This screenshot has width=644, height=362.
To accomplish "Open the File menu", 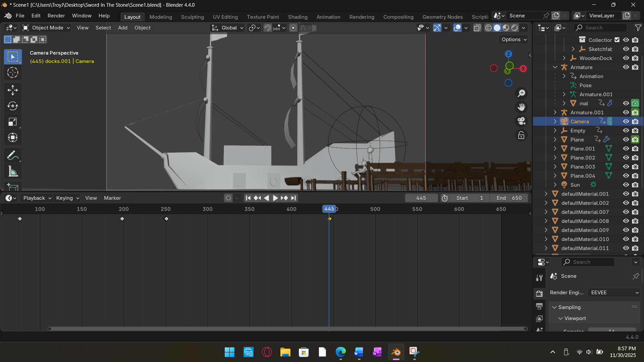I will click(20, 16).
